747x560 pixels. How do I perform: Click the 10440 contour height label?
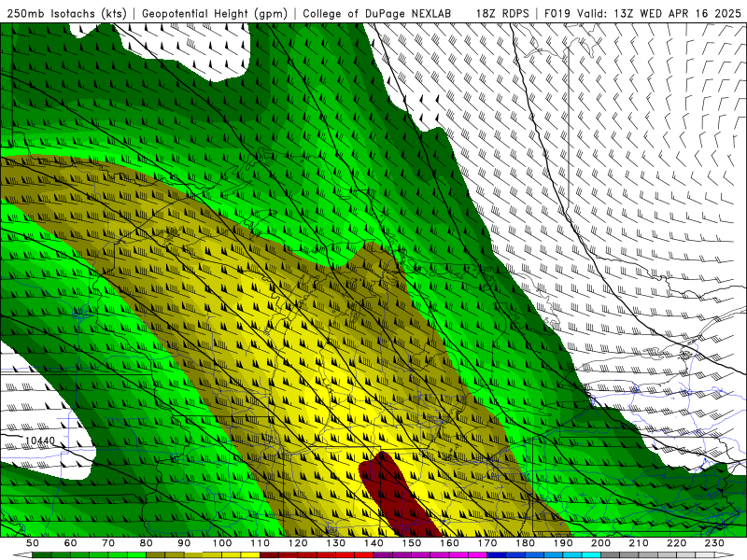(x=40, y=441)
